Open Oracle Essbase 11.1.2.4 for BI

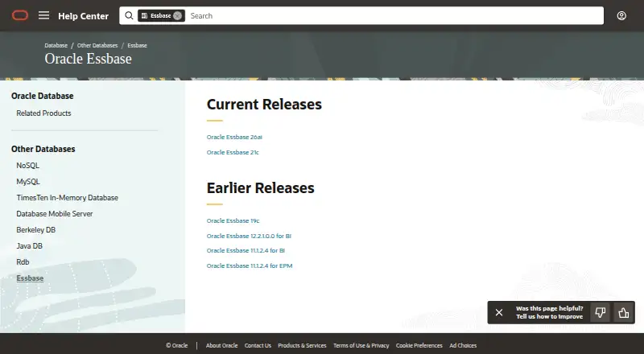[x=246, y=250]
